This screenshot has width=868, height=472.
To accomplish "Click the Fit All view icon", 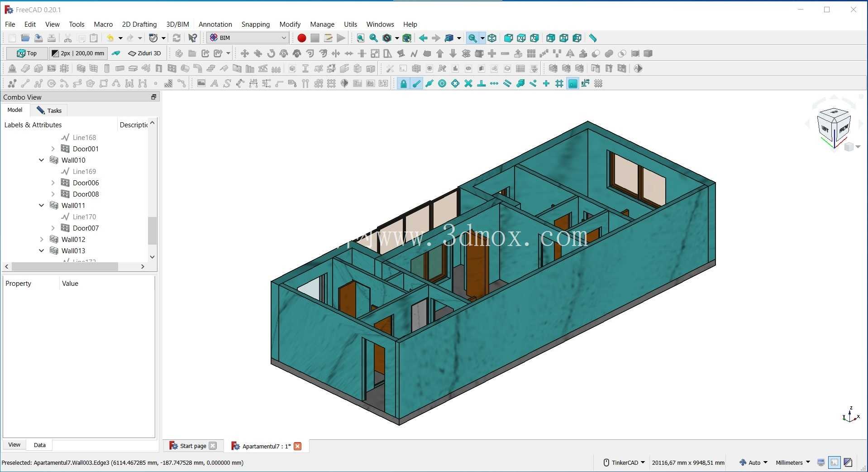I will coord(360,38).
